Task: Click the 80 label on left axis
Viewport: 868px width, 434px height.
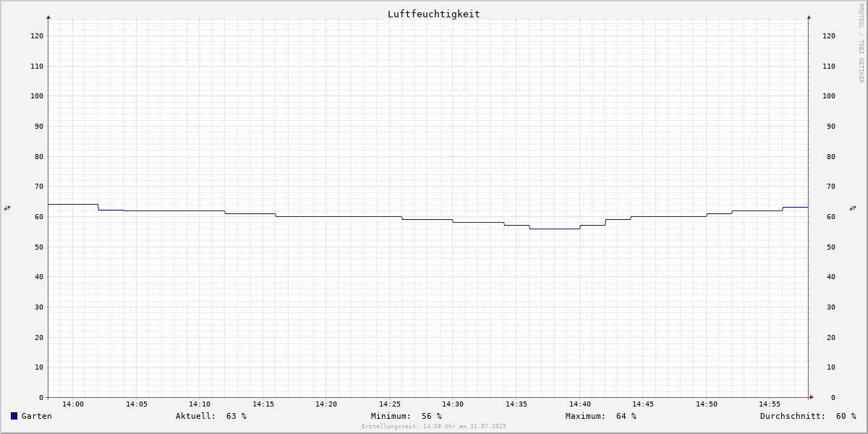Action: click(x=39, y=157)
